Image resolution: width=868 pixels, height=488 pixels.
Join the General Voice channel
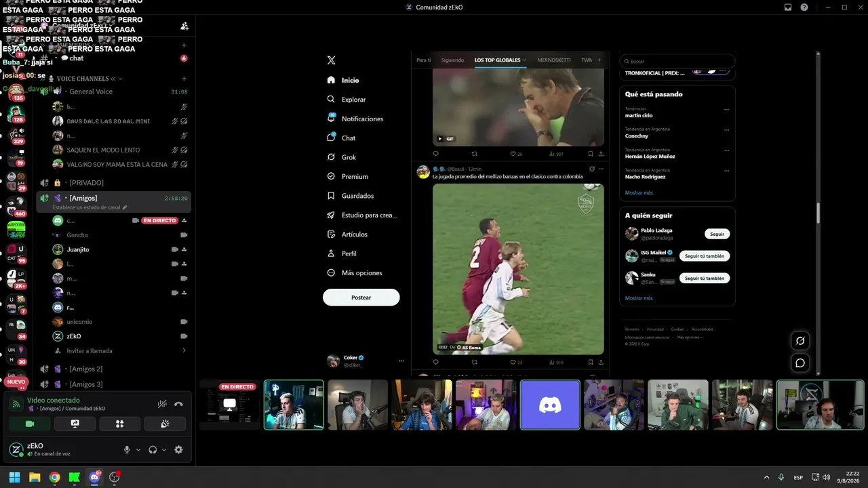pos(113,91)
